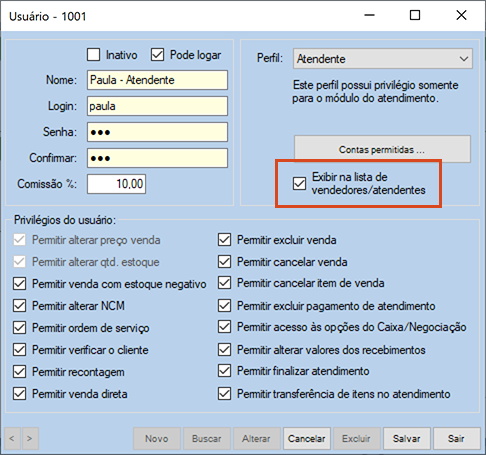Toggle Permitir alterar NCM
486x455 pixels.
pyautogui.click(x=20, y=306)
